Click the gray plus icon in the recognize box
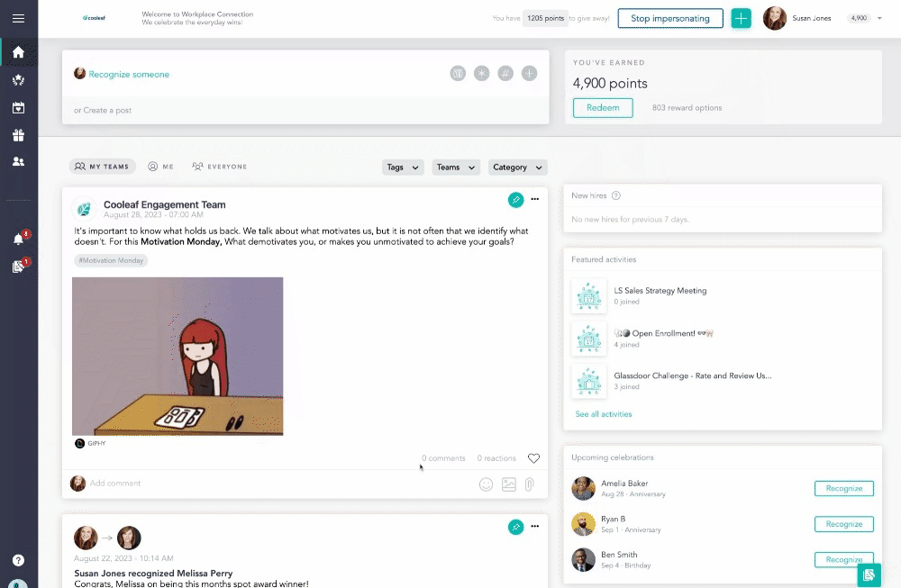 [529, 74]
